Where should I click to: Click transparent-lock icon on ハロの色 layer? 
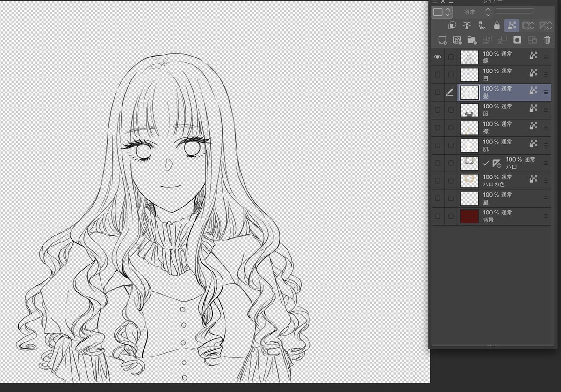pyautogui.click(x=533, y=179)
